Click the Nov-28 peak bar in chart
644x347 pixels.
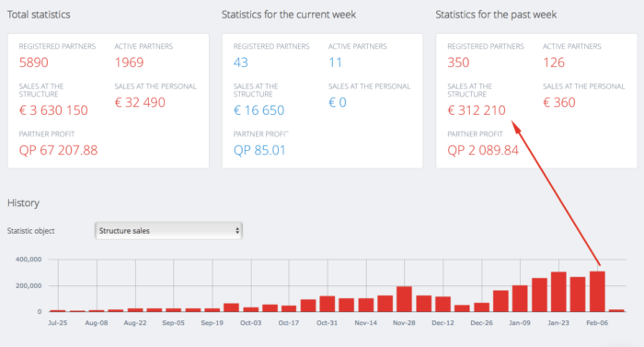coord(404,299)
